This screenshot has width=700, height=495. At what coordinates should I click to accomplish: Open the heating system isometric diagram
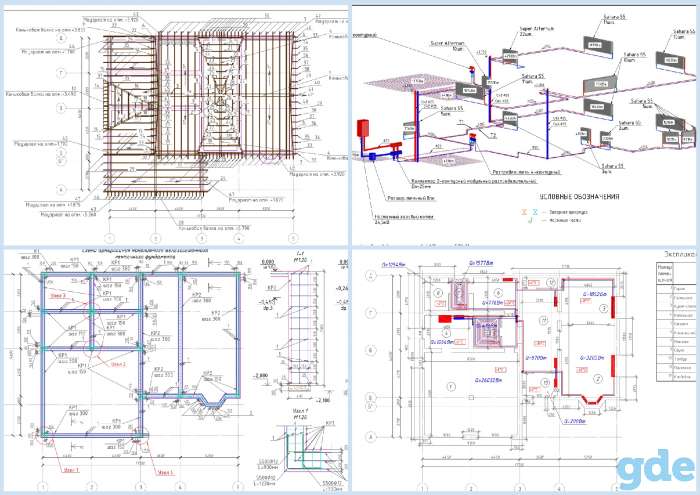click(x=525, y=125)
